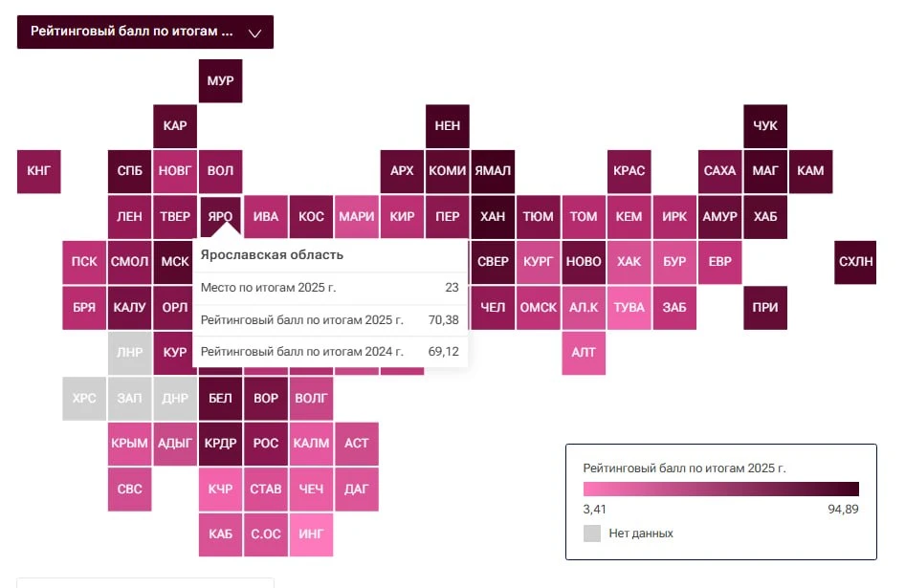Click the dropdown chevron arrow
The width and height of the screenshot is (905, 588).
click(x=254, y=33)
